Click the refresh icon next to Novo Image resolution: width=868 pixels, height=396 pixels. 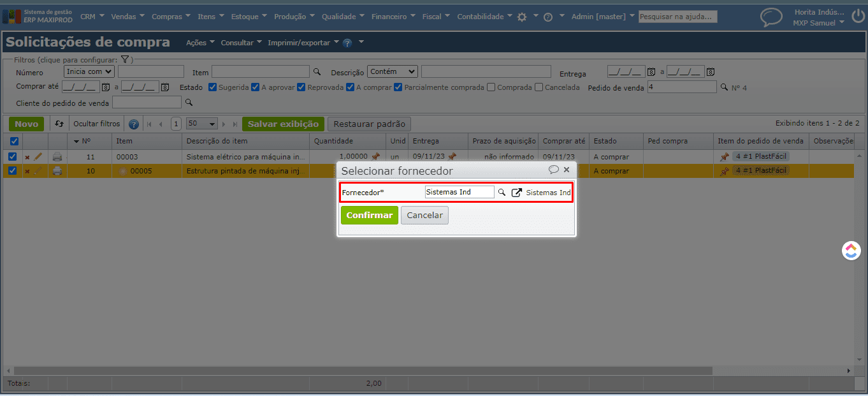click(59, 124)
